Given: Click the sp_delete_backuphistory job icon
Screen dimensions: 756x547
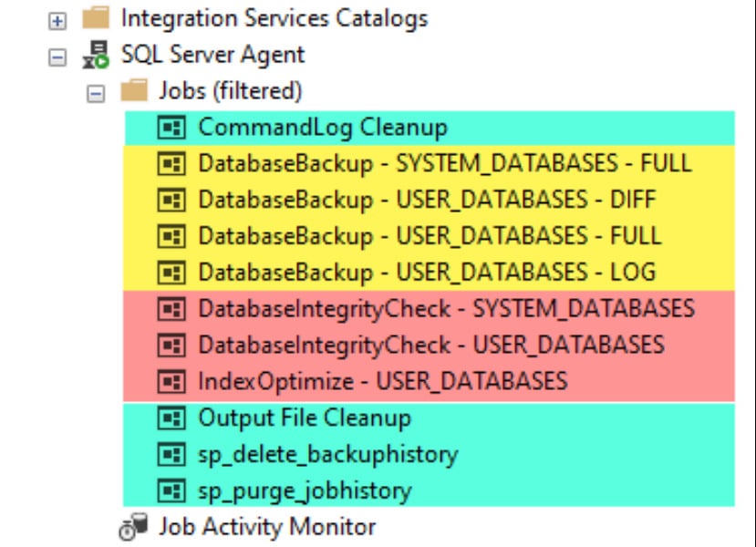Looking at the screenshot, I should [x=171, y=454].
